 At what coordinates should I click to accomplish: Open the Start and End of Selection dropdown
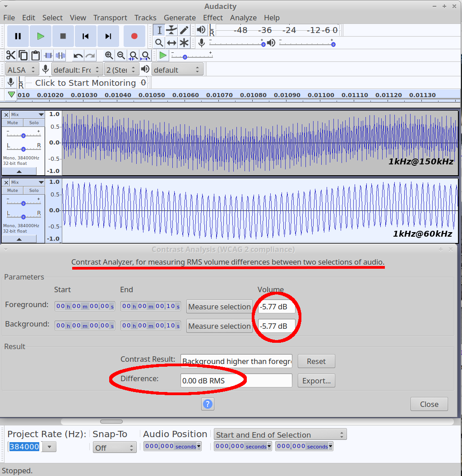[280, 435]
